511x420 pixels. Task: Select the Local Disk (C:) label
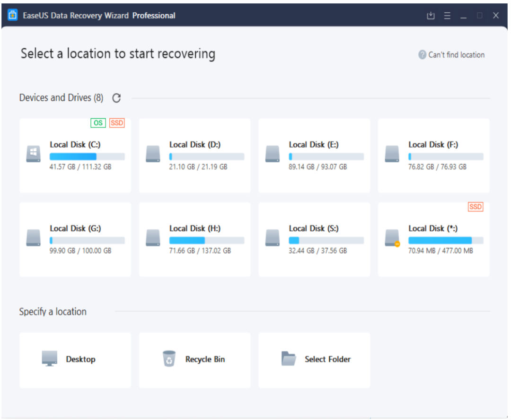click(75, 145)
